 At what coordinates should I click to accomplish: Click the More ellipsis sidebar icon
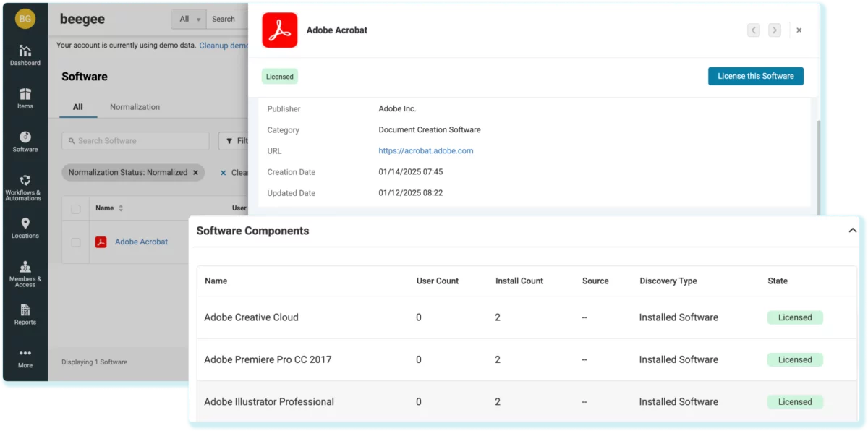point(25,358)
